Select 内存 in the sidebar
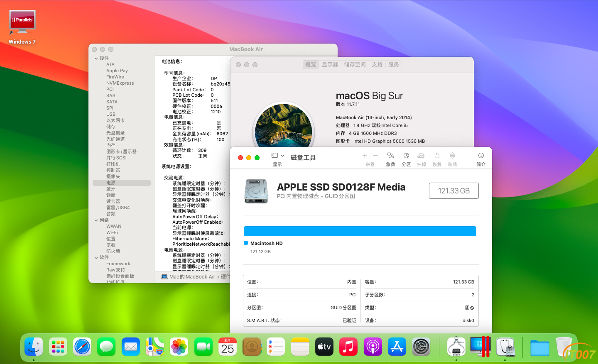 (x=111, y=145)
